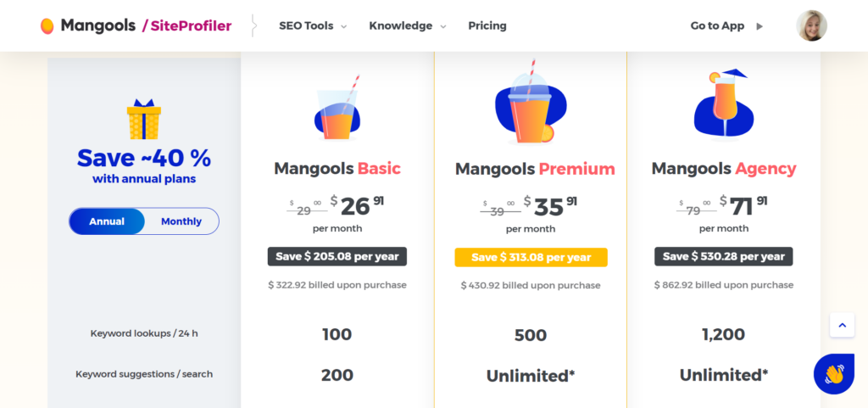Expand the SEO Tools dropdown

[x=313, y=26]
